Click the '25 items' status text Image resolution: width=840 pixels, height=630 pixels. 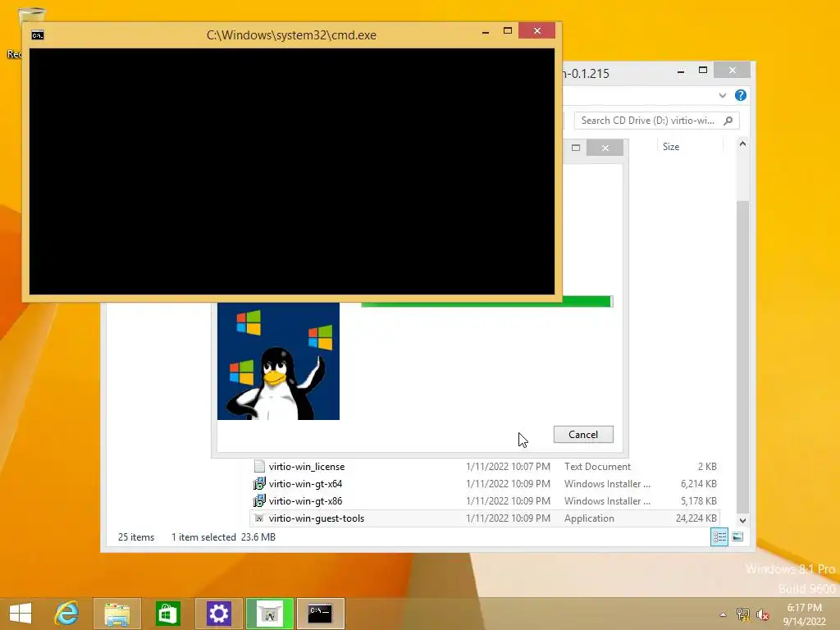click(x=136, y=537)
